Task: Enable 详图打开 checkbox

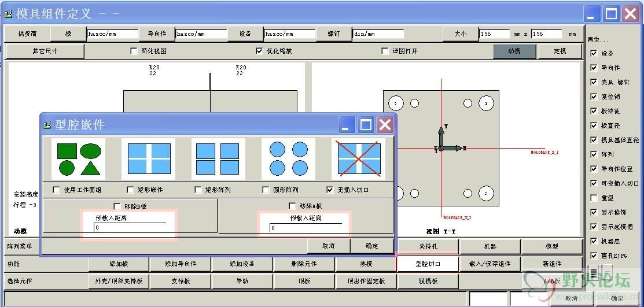Action: click(385, 51)
